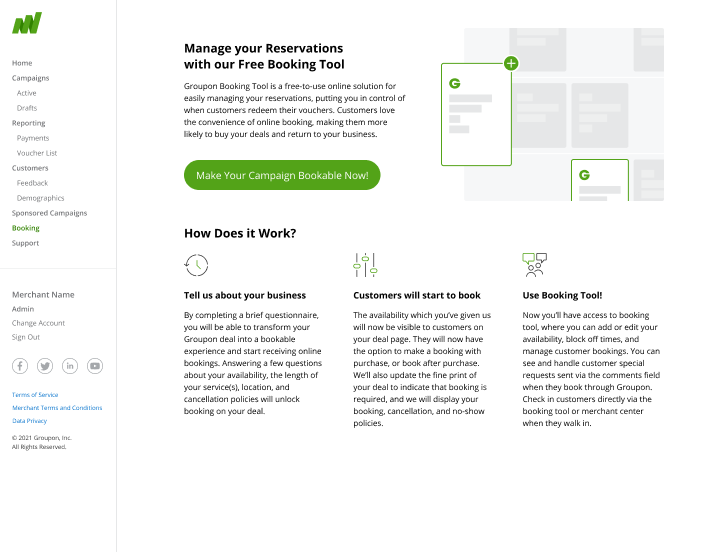Open Voucher List
Viewport: 721px width, 552px height.
pyautogui.click(x=37, y=153)
